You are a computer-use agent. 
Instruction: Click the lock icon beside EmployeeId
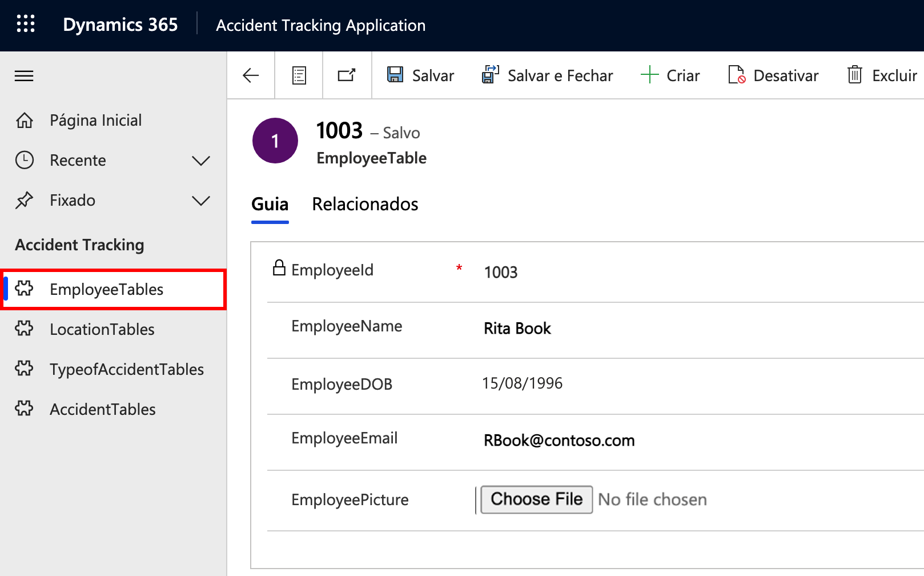(x=279, y=267)
